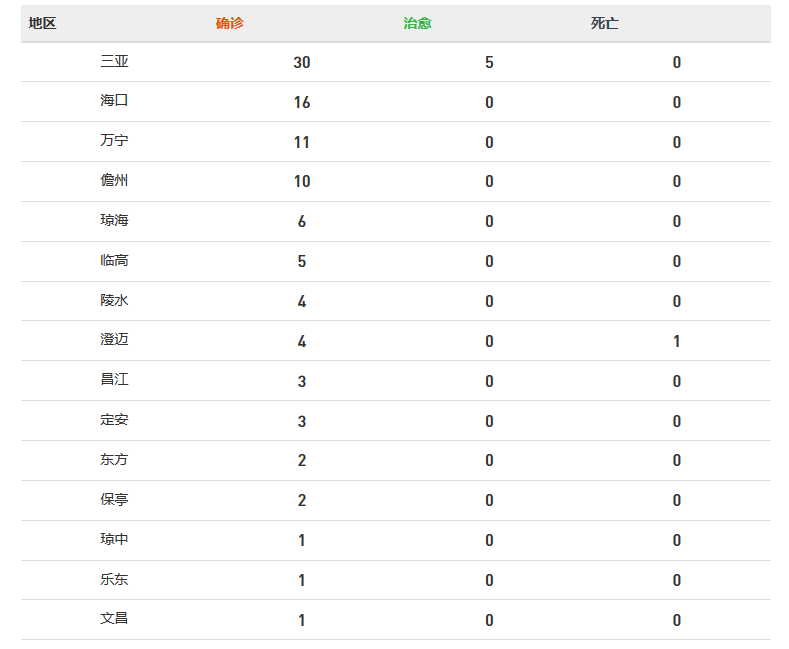This screenshot has width=789, height=649.
Task: Click the 死亡 column header
Action: [604, 23]
